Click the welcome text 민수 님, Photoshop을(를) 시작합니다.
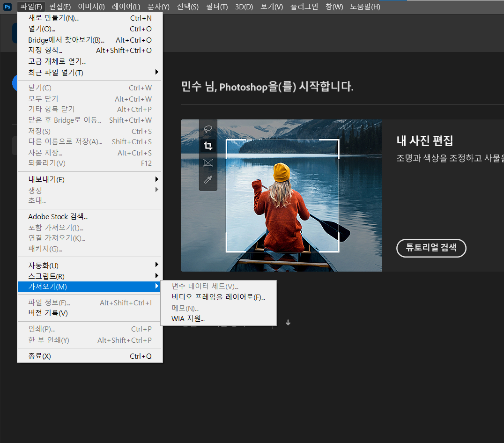This screenshot has height=443, width=504. (267, 87)
